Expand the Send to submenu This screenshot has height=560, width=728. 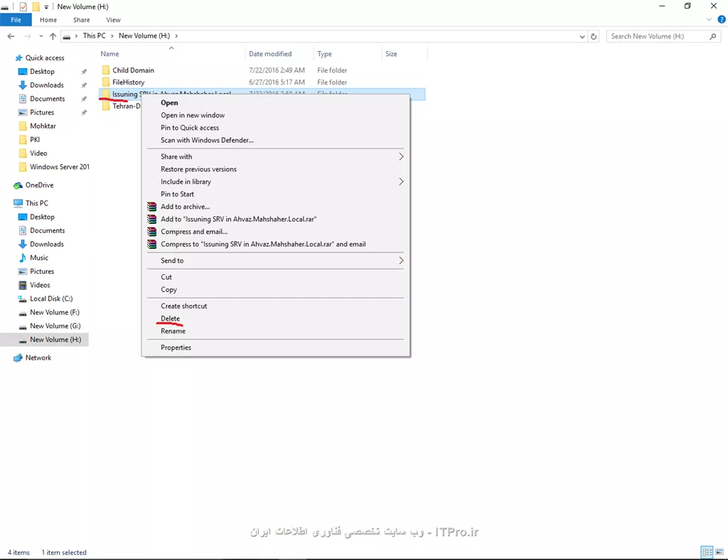pyautogui.click(x=400, y=261)
